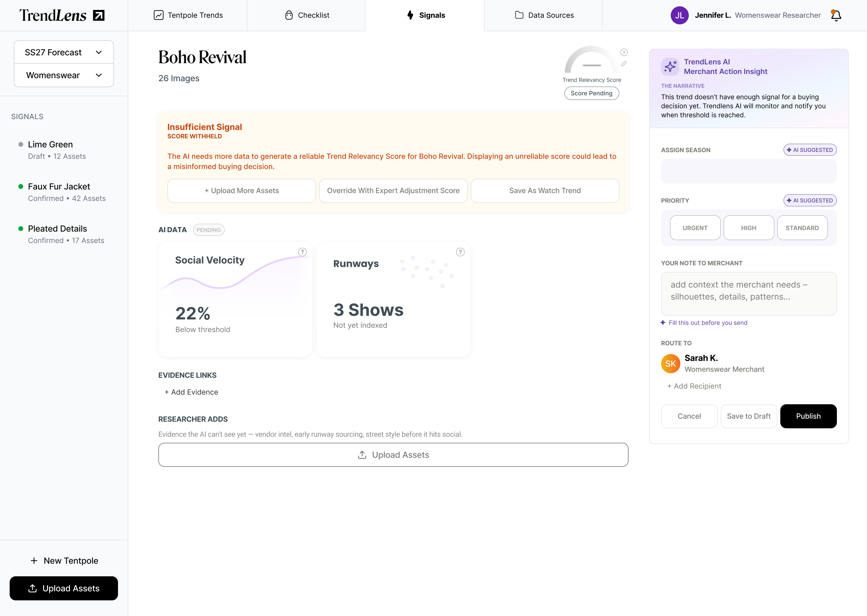Image resolution: width=867 pixels, height=616 pixels.
Task: Click Runways card help question mark
Action: (460, 252)
